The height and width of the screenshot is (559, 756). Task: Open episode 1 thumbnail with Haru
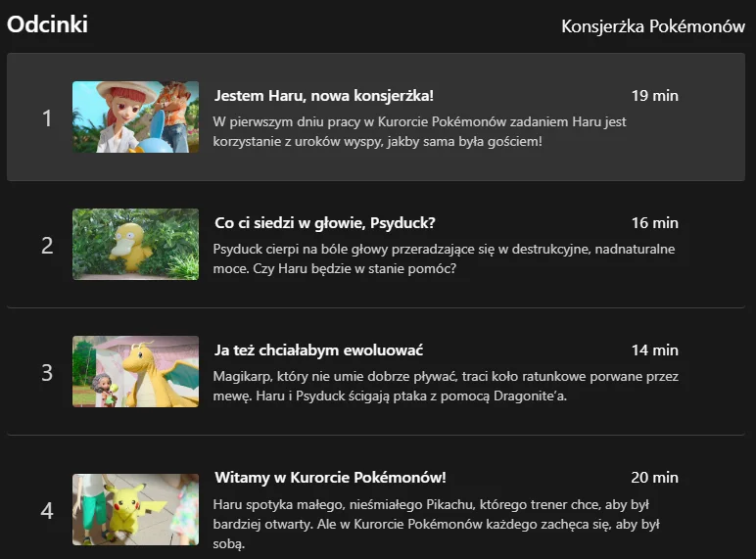click(x=135, y=117)
